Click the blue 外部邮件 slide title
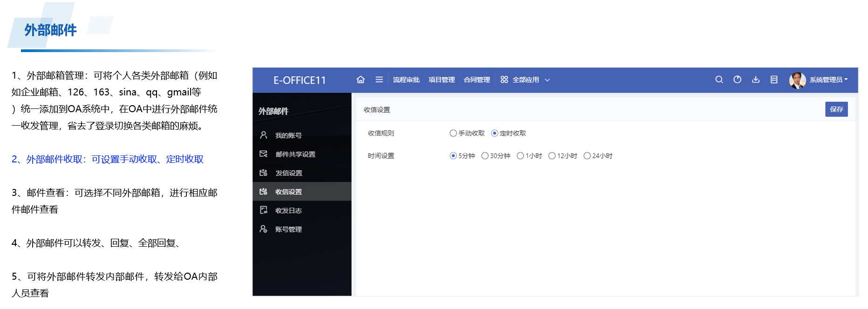The image size is (868, 309). (50, 30)
